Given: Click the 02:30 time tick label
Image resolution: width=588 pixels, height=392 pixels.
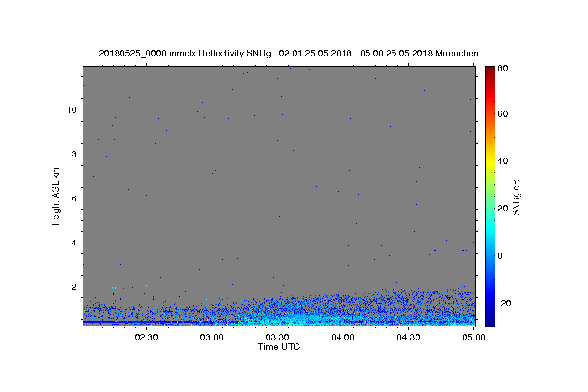Looking at the screenshot, I should coord(147,338).
